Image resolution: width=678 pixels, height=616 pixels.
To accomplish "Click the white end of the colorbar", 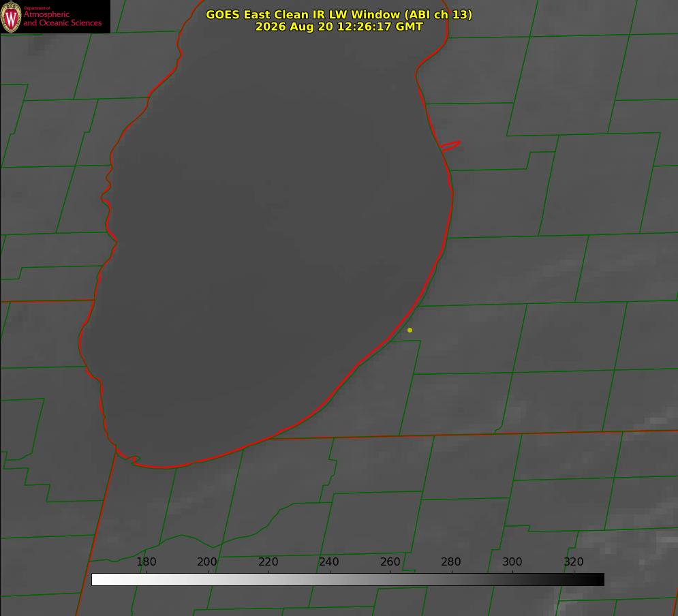I will [98, 579].
